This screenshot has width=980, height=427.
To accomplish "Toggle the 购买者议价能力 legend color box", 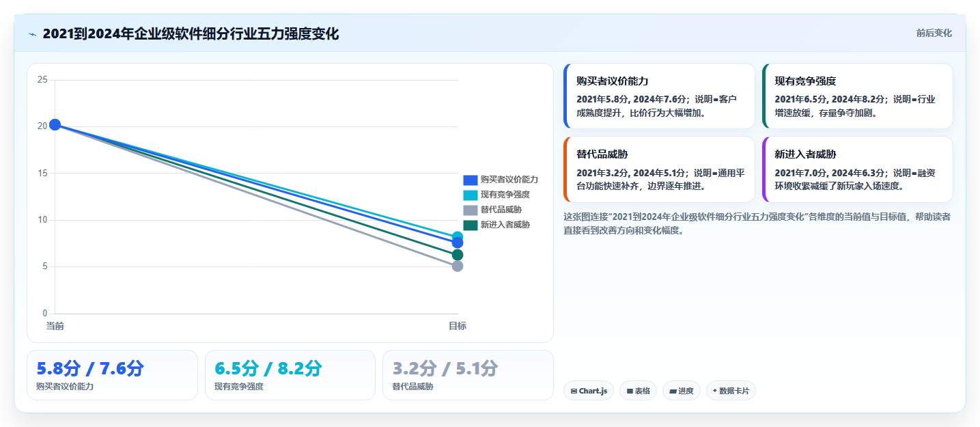I will pyautogui.click(x=470, y=180).
